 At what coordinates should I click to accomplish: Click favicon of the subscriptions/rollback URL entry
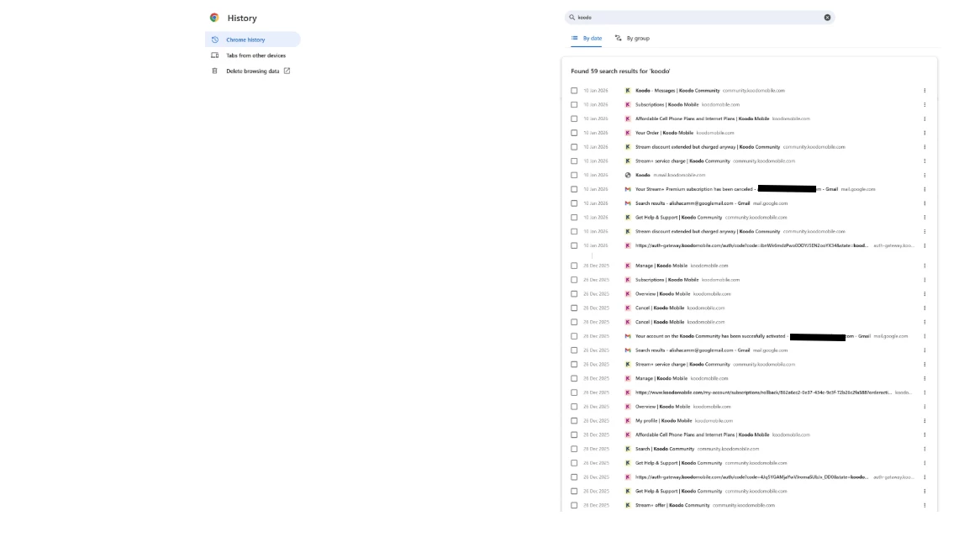pyautogui.click(x=628, y=392)
